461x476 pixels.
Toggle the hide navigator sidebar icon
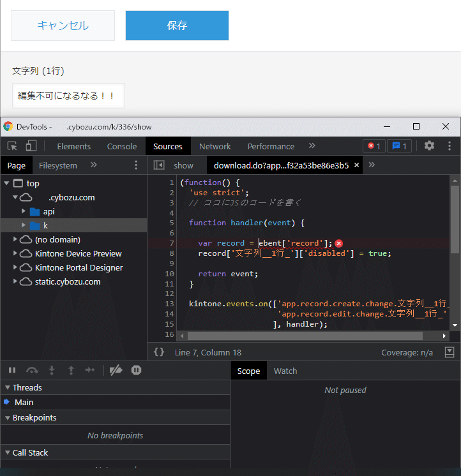pyautogui.click(x=159, y=165)
